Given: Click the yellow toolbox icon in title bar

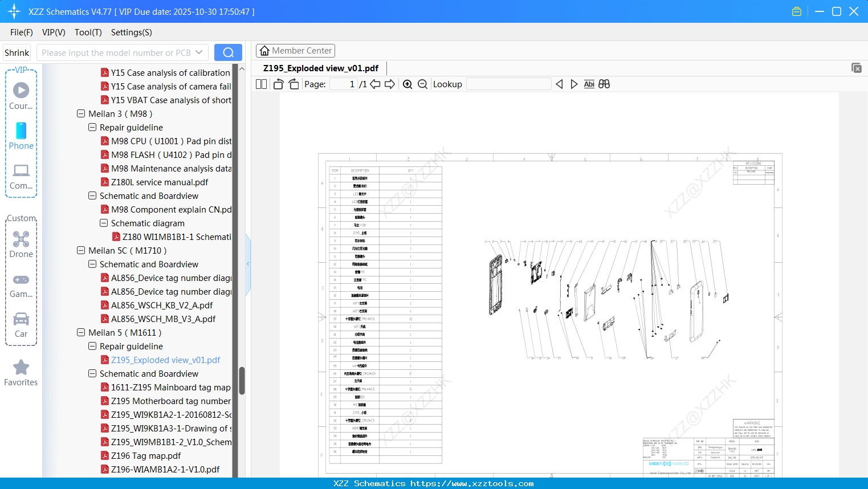Looking at the screenshot, I should [797, 11].
